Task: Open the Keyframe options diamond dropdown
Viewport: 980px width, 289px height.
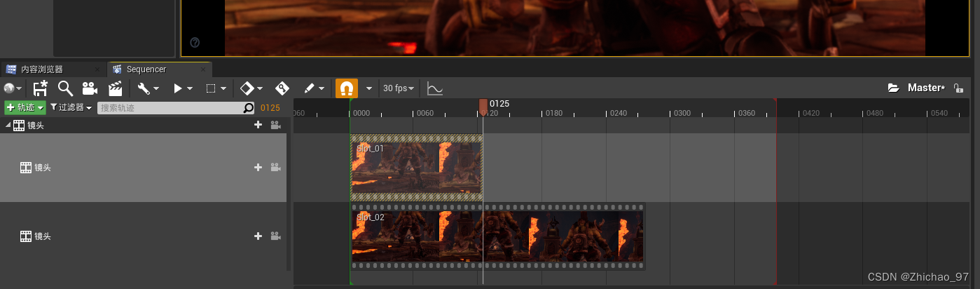Action: [x=251, y=88]
